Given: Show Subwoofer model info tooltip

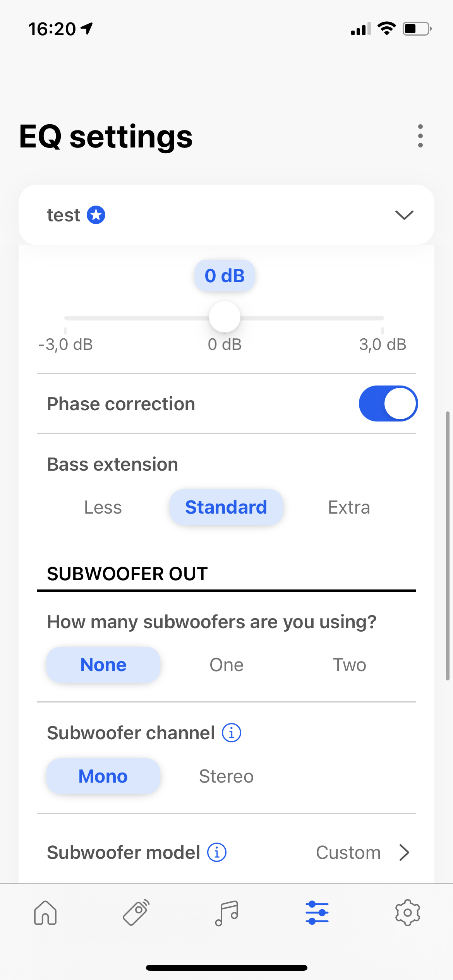Looking at the screenshot, I should tap(217, 852).
